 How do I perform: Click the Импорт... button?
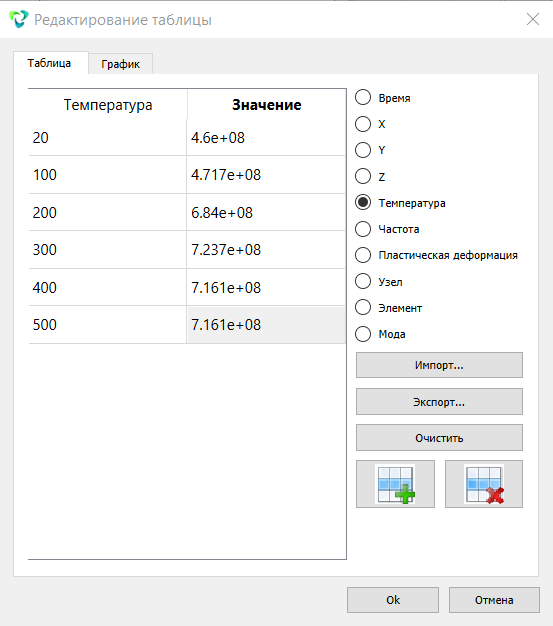tap(439, 365)
